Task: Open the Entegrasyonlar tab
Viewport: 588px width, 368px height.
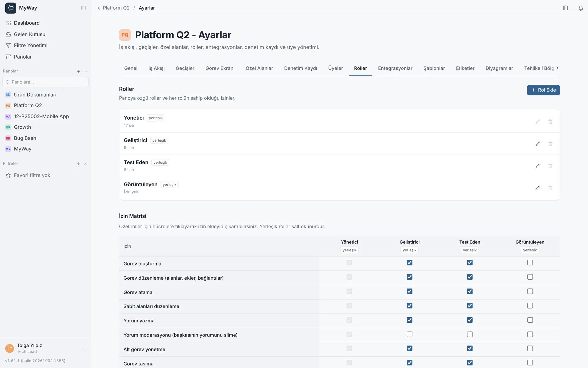Action: (395, 68)
